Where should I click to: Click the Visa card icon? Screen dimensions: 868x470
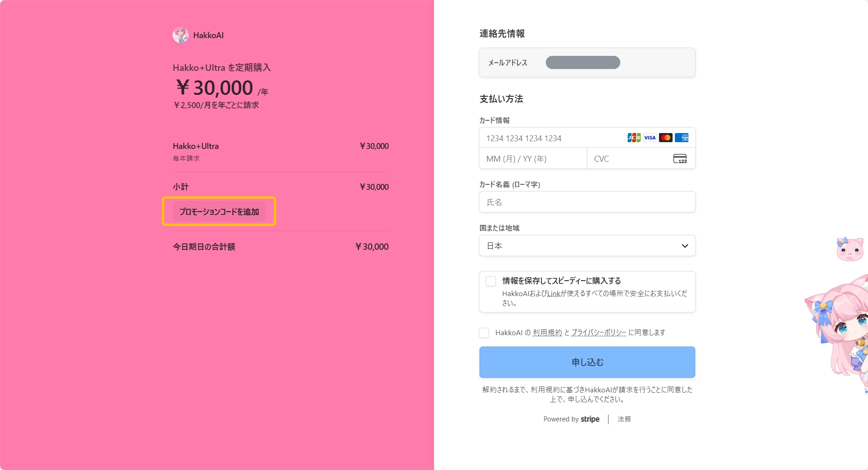(650, 138)
